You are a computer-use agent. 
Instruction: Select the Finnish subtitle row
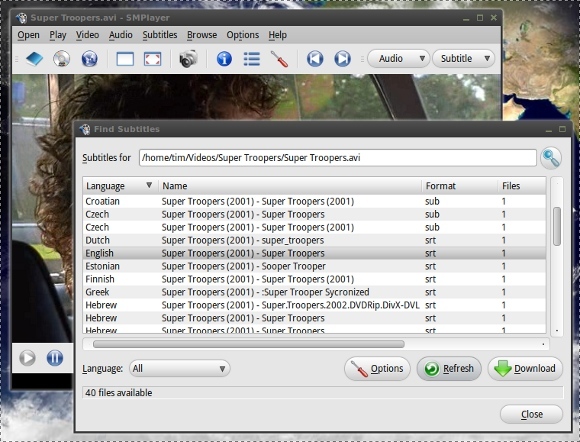(x=314, y=279)
